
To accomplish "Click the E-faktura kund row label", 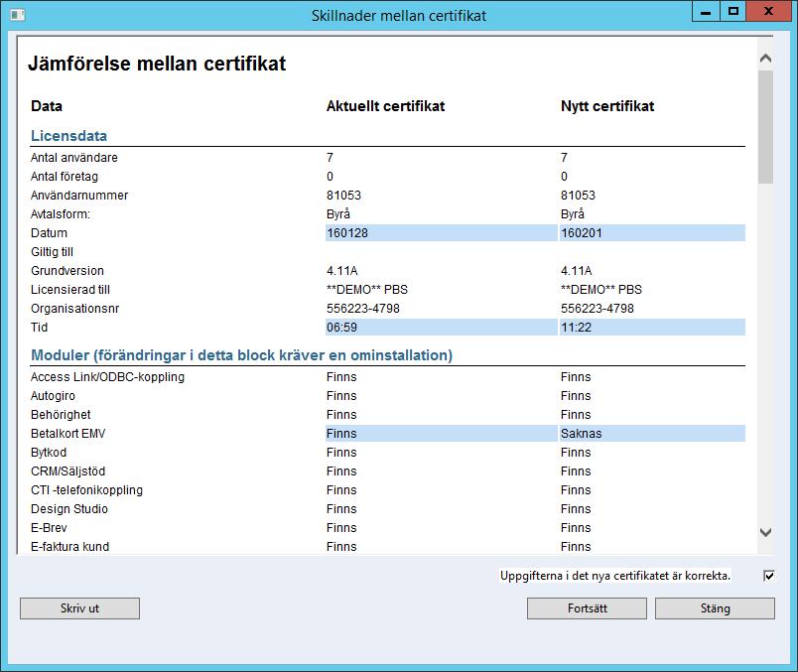I will click(69, 547).
